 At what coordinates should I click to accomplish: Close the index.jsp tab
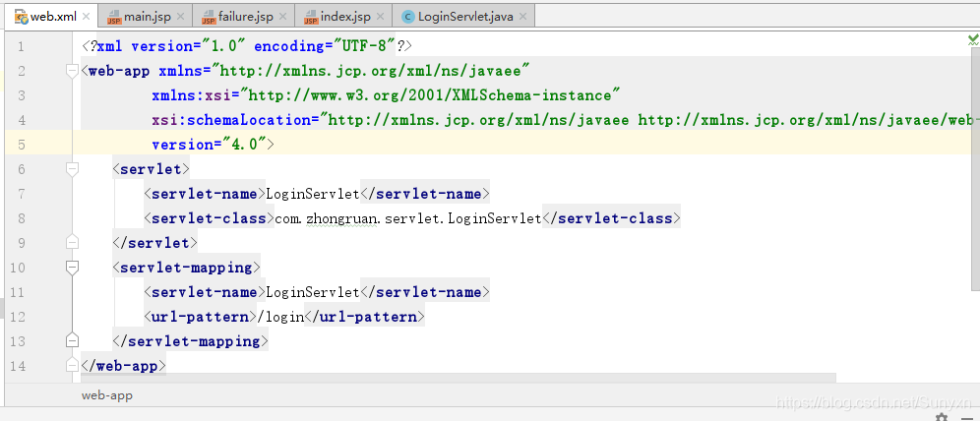pyautogui.click(x=380, y=17)
